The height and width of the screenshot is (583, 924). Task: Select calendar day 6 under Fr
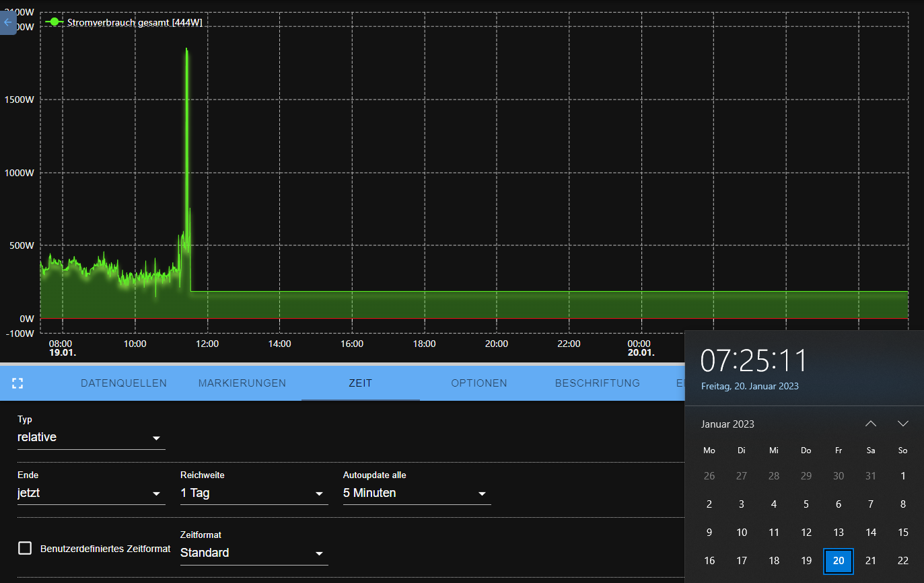pyautogui.click(x=839, y=504)
